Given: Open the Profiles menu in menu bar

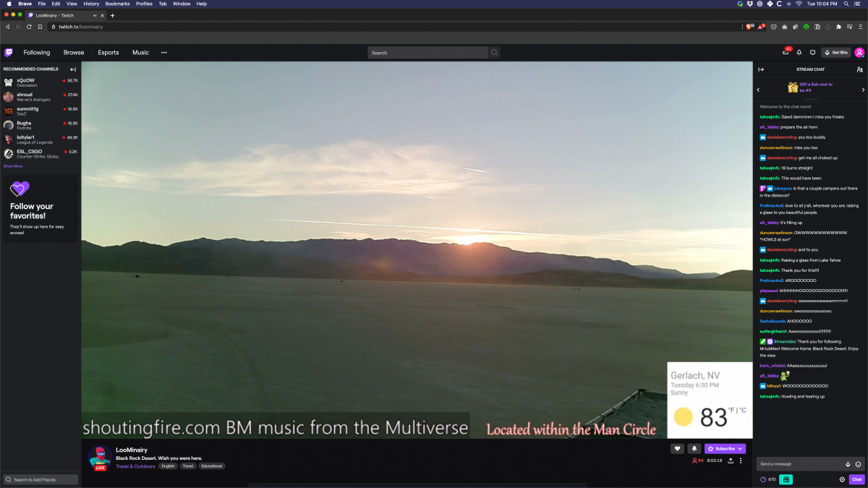Looking at the screenshot, I should (144, 4).
